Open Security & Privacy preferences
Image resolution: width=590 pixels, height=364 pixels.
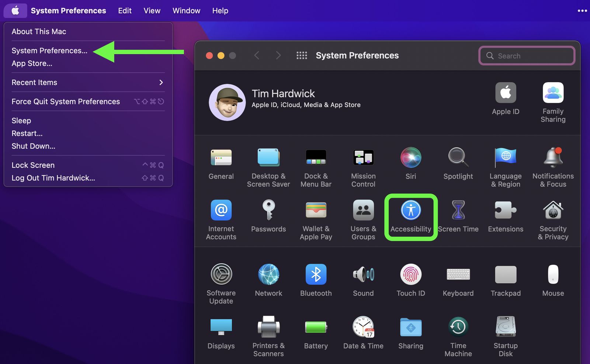553,219
